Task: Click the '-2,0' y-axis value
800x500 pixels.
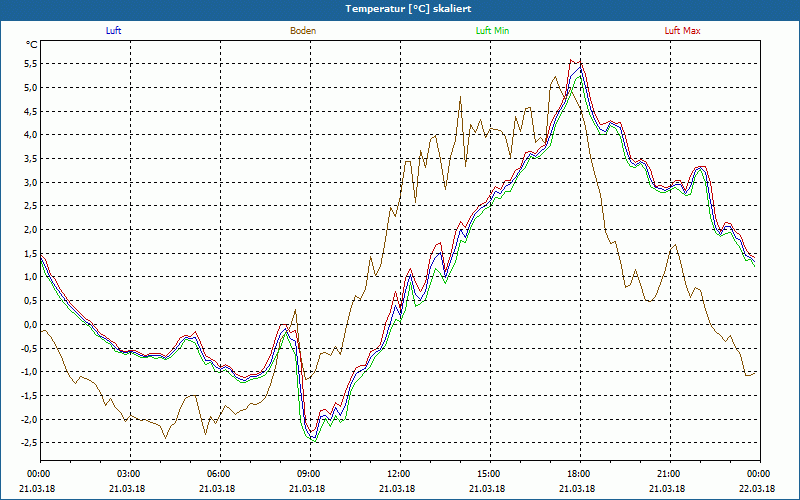Action: pos(30,419)
